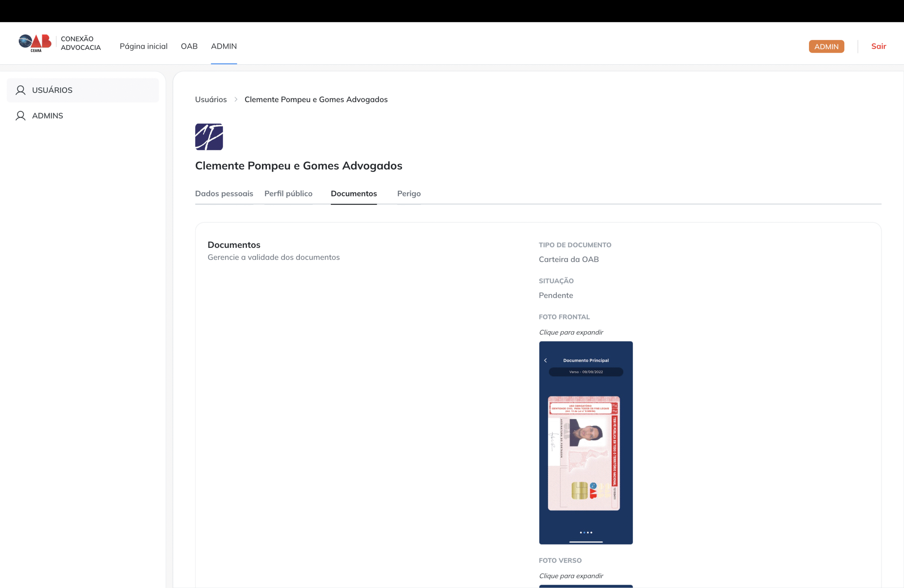Click the Clemente Pompeu e Gomes Advogados heading
The height and width of the screenshot is (588, 904).
pos(298,166)
